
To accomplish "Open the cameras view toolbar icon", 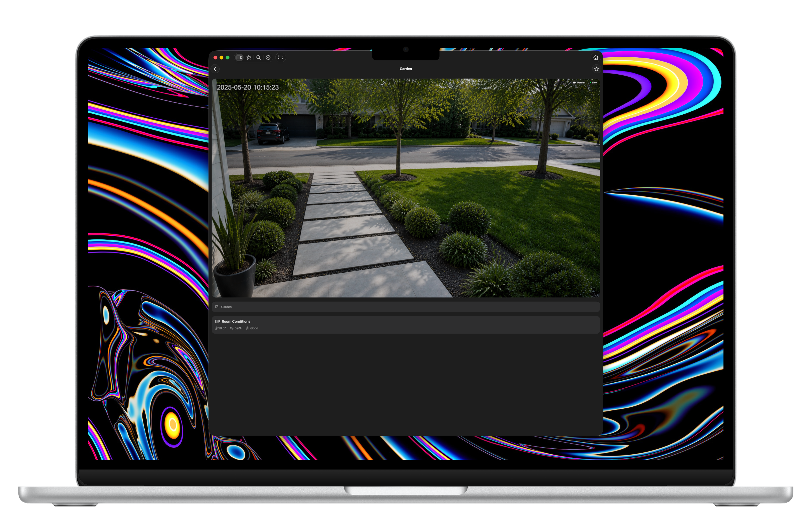I will click(x=239, y=58).
